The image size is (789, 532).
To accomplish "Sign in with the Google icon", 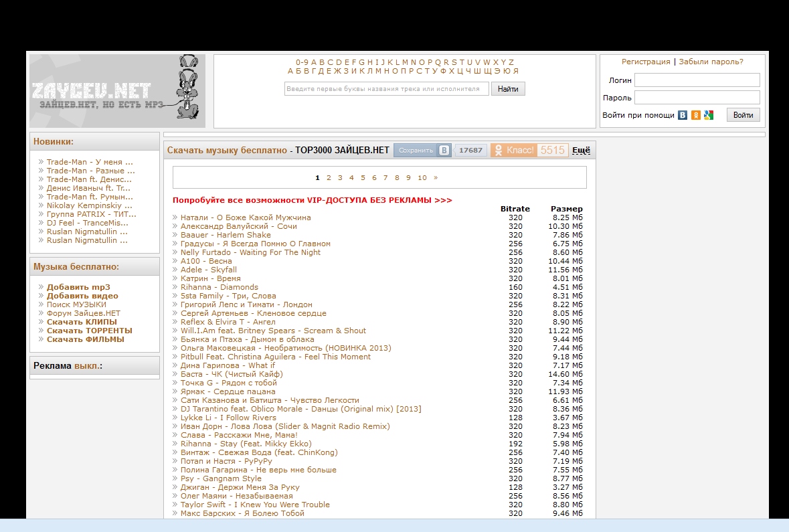I will [x=709, y=115].
